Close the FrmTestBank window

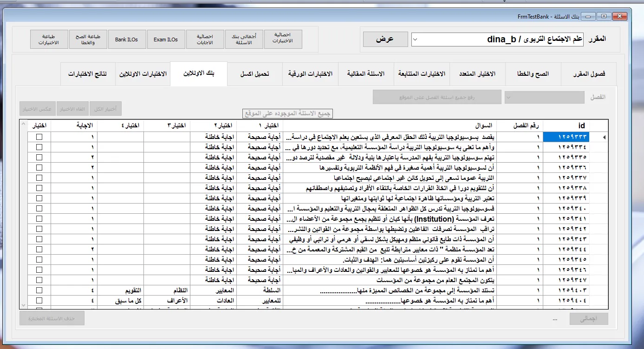click(x=620, y=16)
